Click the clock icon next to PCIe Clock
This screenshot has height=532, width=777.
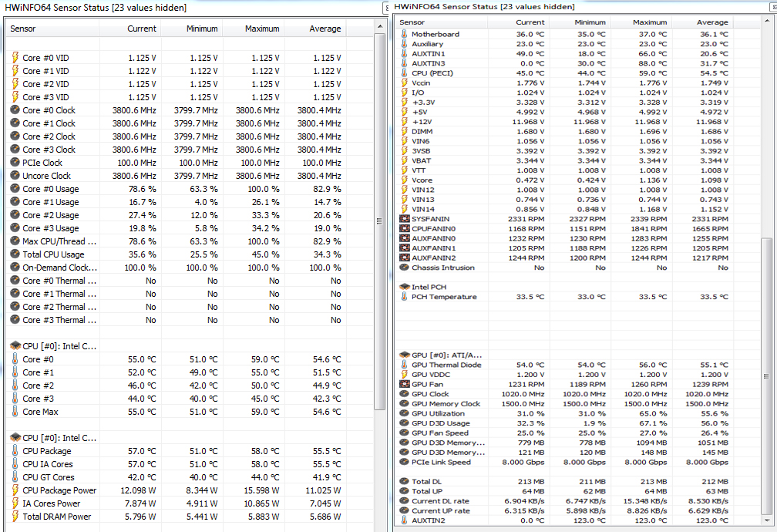[x=15, y=163]
